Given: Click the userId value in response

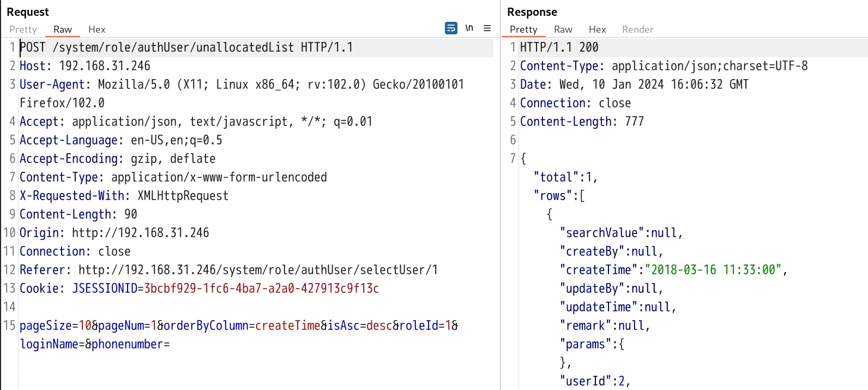Looking at the screenshot, I should (621, 381).
